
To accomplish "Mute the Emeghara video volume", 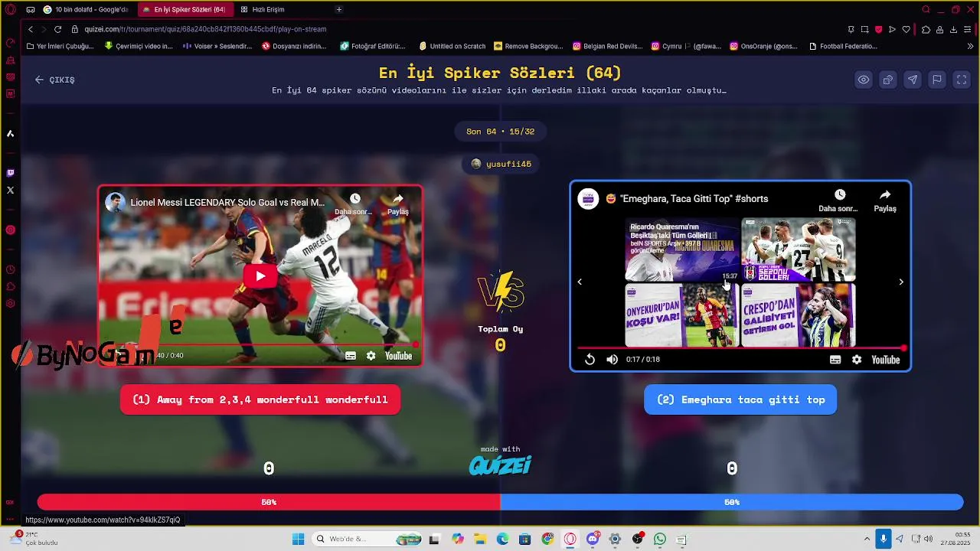I will pyautogui.click(x=612, y=360).
